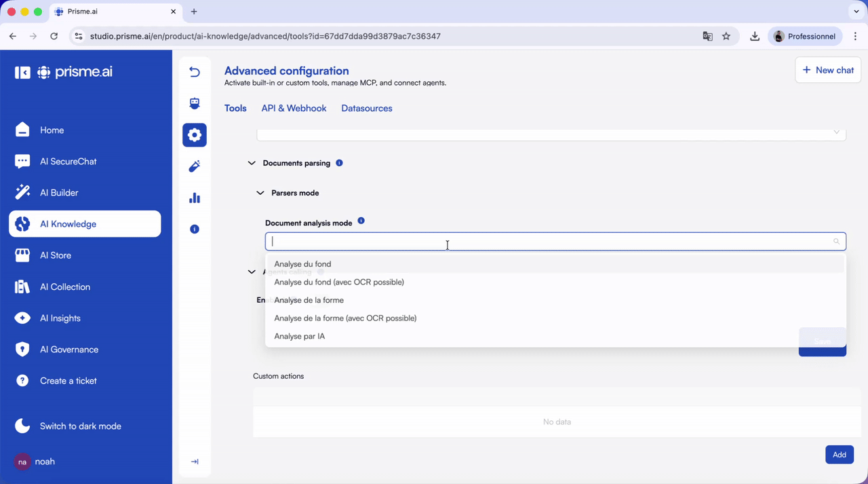Navigate to AI Collection
Viewport: 868px width, 484px height.
[x=85, y=286]
